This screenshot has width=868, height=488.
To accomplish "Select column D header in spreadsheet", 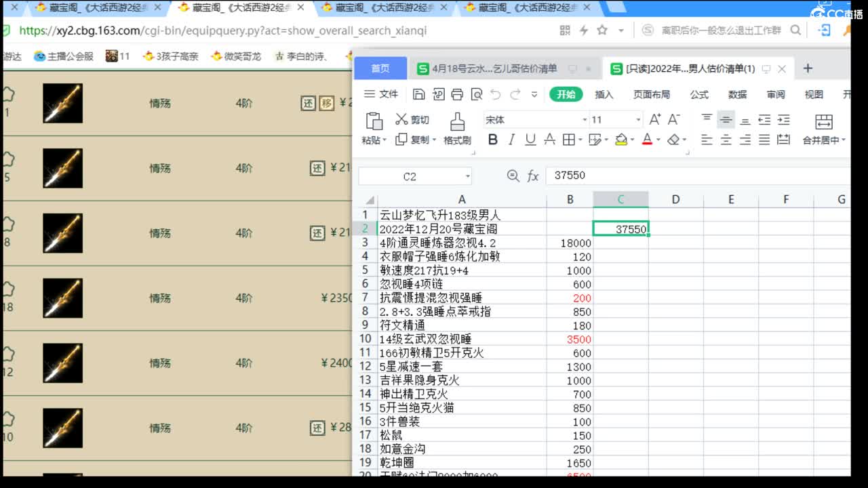I will click(675, 199).
